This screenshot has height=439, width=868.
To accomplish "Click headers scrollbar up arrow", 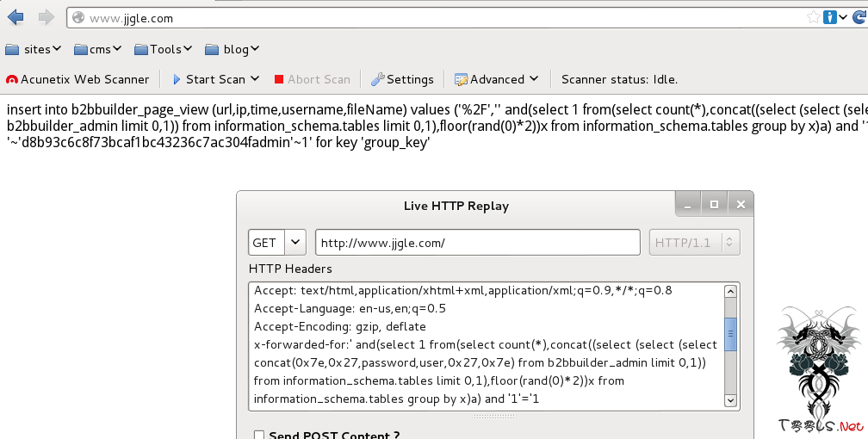I will click(x=730, y=291).
